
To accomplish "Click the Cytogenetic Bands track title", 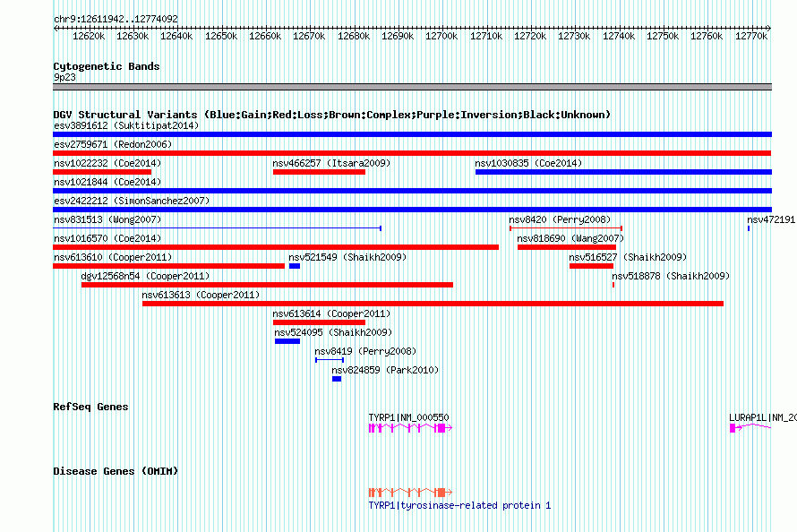I will (107, 66).
